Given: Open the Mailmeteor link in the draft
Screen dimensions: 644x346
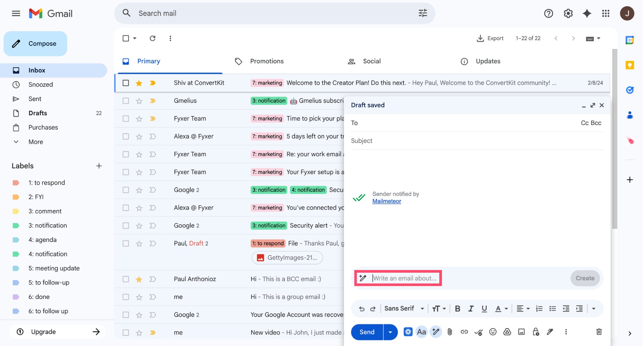Looking at the screenshot, I should pyautogui.click(x=387, y=201).
